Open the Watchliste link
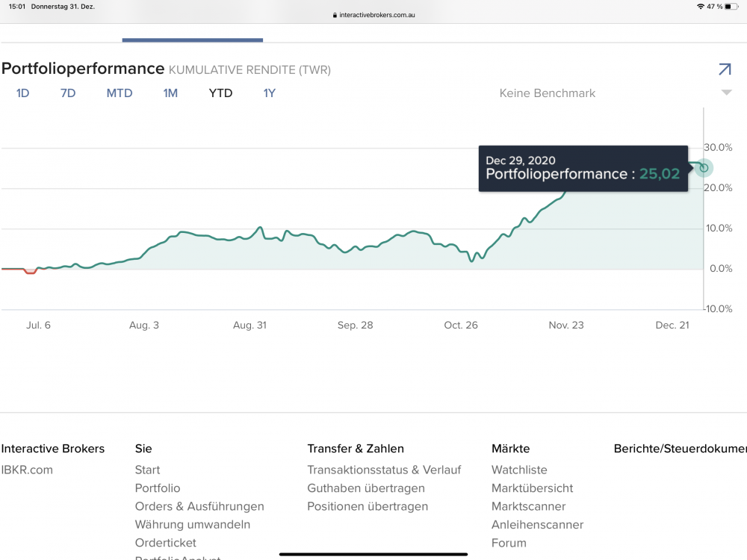This screenshot has width=747, height=560. coord(519,470)
